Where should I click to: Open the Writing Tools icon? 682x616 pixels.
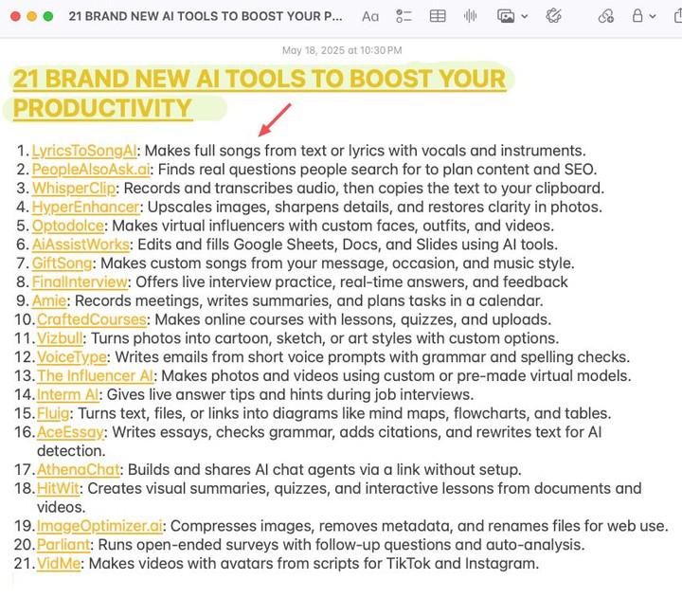(554, 16)
